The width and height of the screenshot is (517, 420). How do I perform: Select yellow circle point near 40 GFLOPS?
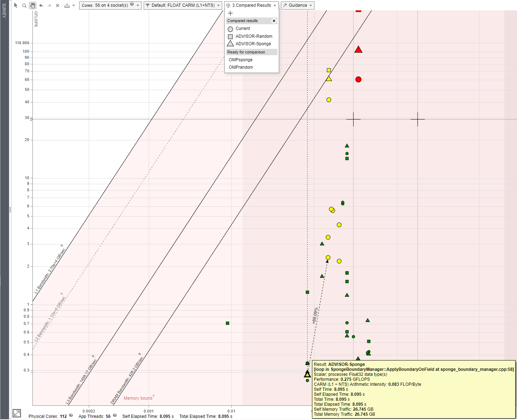click(329, 100)
